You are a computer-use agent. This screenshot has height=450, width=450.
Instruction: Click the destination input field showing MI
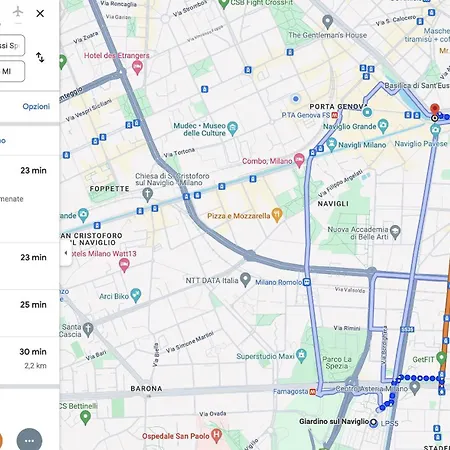[12, 71]
